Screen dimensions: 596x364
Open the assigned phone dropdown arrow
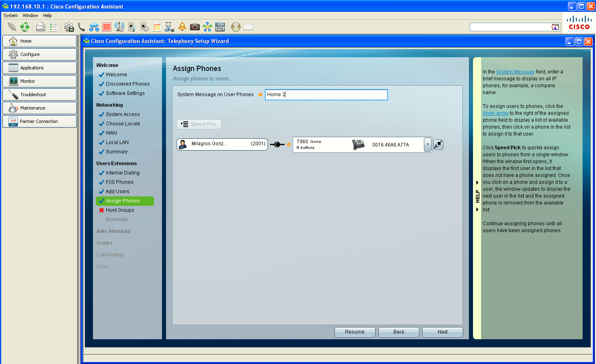pos(428,144)
